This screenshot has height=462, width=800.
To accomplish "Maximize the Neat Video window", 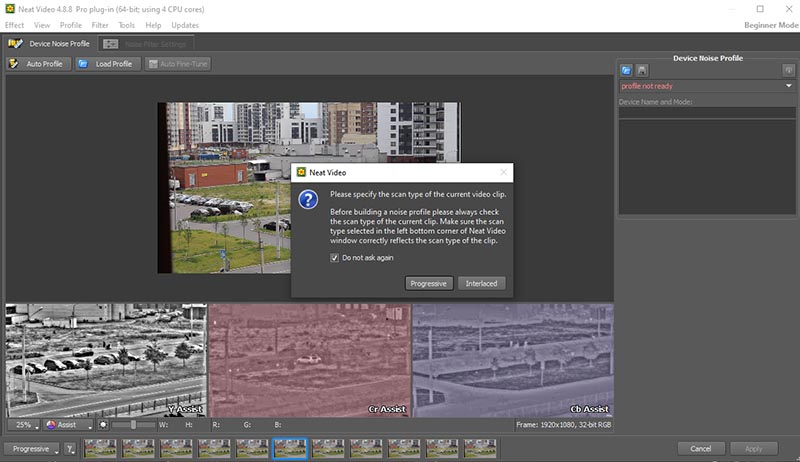I will [x=760, y=9].
